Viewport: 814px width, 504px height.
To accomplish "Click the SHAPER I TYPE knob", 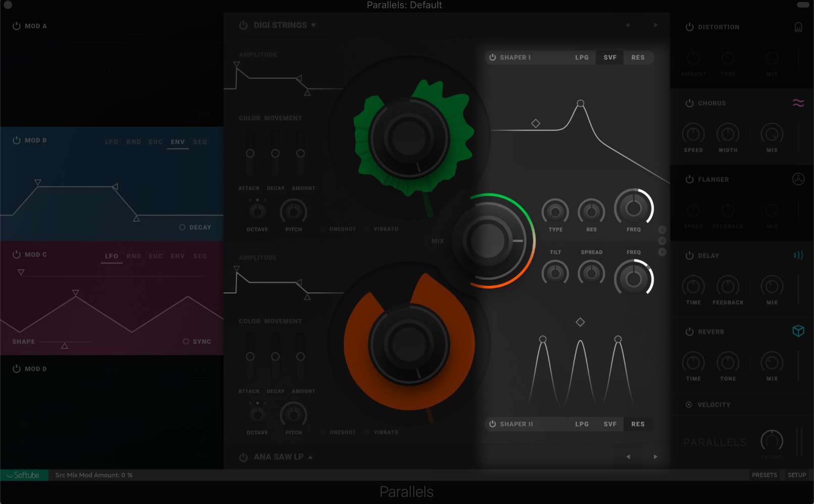I will pos(555,212).
